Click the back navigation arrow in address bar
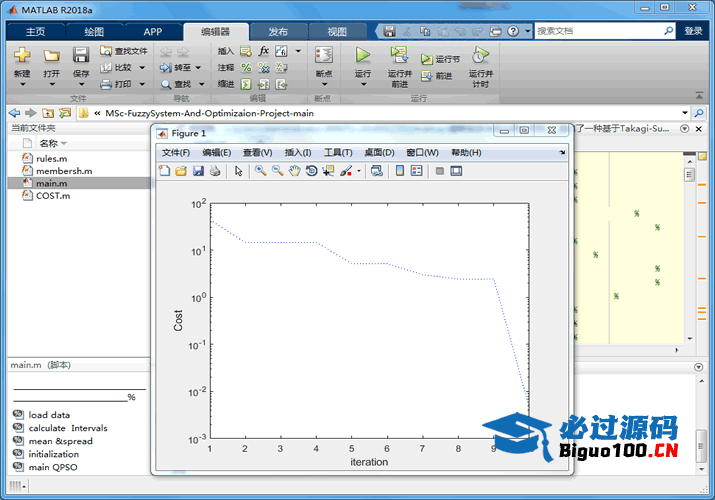 pos(15,113)
